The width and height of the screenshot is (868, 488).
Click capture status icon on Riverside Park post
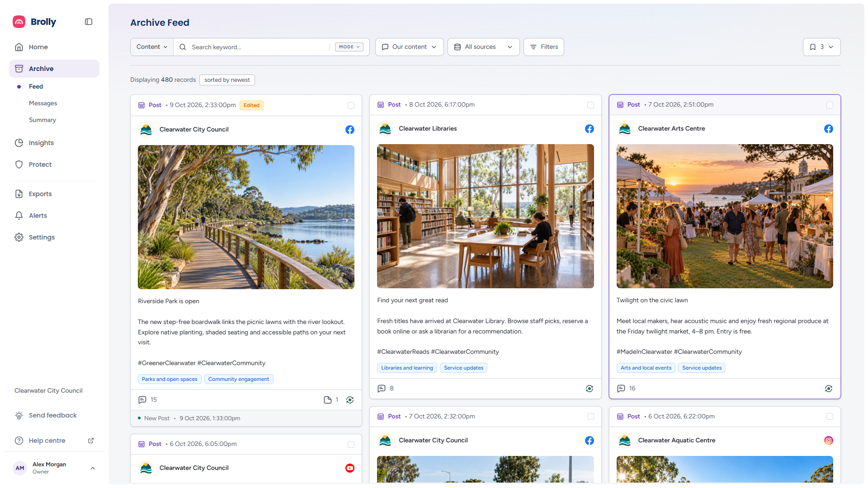pyautogui.click(x=350, y=400)
